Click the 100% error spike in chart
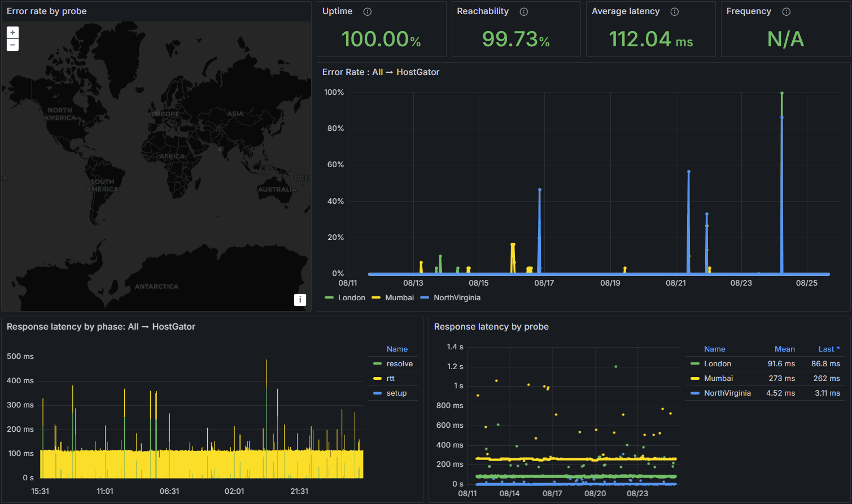The height and width of the screenshot is (504, 852). (x=781, y=94)
